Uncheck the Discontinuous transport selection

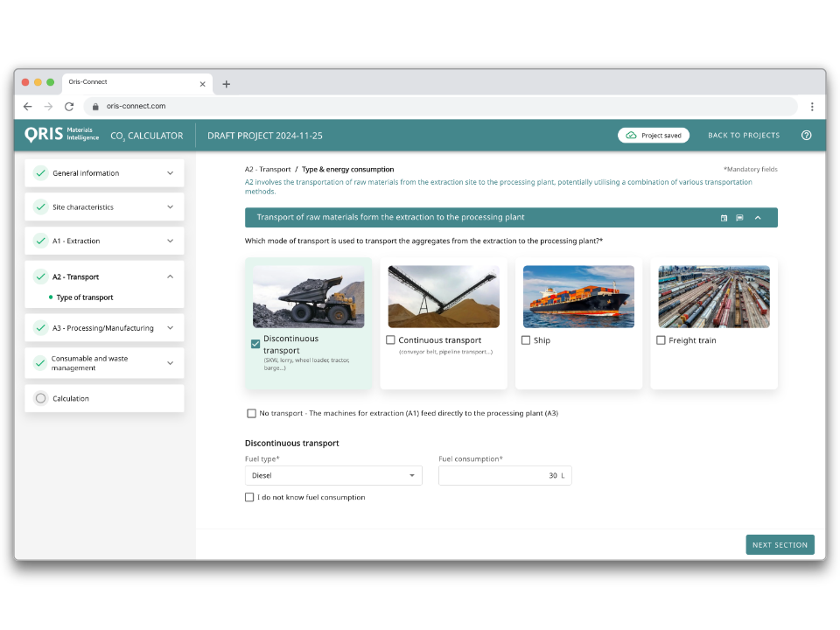click(x=255, y=344)
